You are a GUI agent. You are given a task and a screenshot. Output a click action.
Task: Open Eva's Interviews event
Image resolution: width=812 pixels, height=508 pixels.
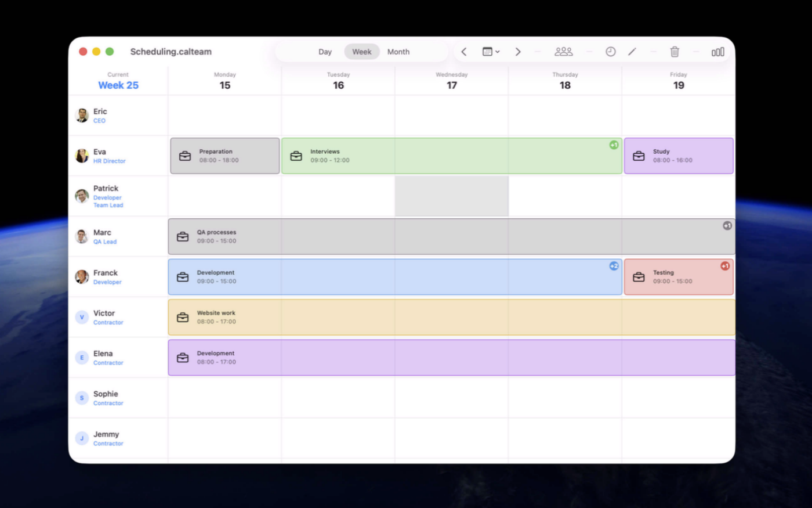click(x=452, y=156)
